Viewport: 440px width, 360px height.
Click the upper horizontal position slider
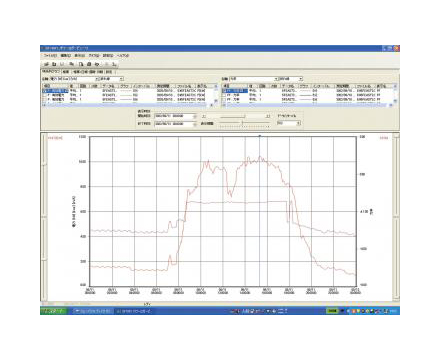pyautogui.click(x=236, y=116)
